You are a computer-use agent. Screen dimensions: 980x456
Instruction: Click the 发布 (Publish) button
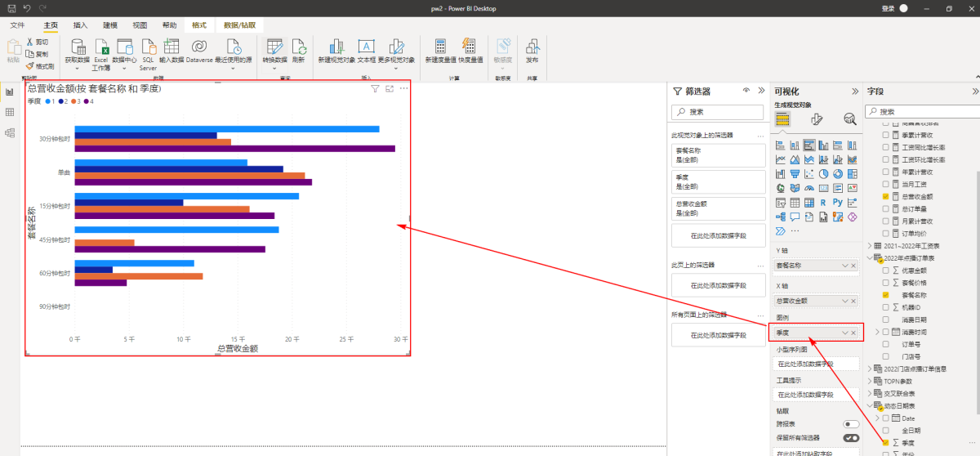coord(532,51)
